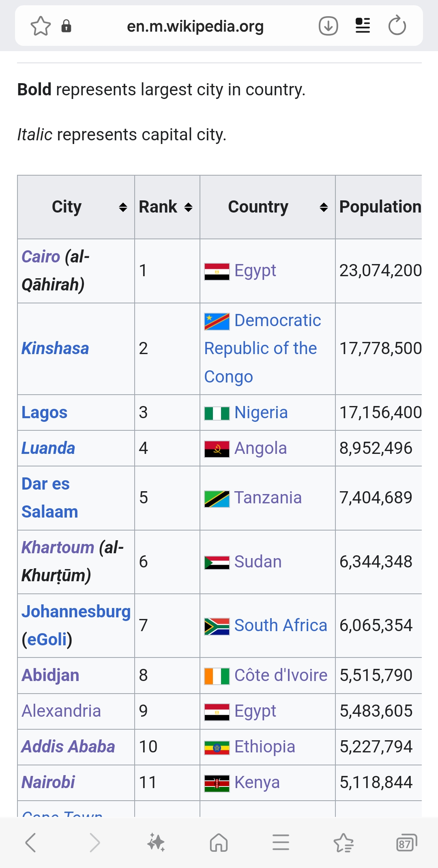438x868 pixels.
Task: Sort table by Rank column
Action: tap(188, 208)
